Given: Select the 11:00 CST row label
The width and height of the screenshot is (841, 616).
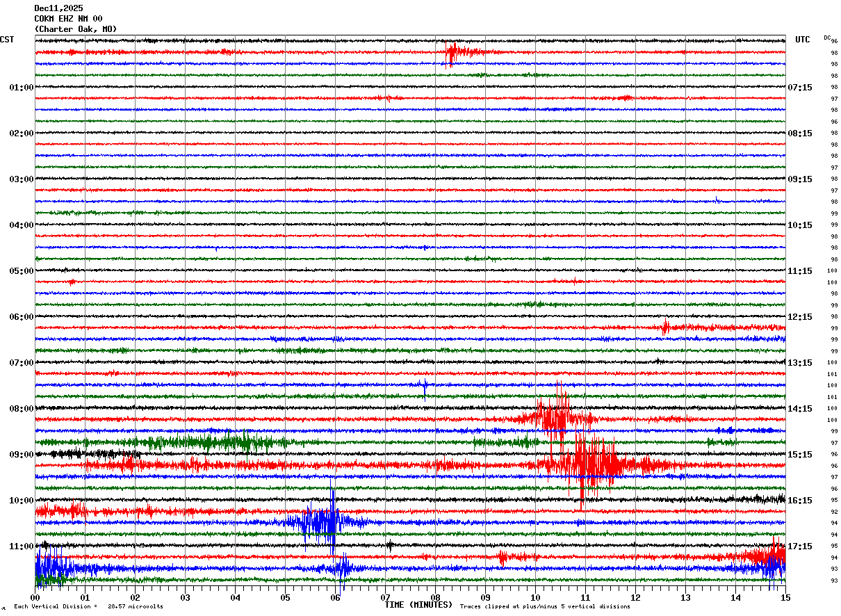Looking at the screenshot, I should [x=22, y=546].
